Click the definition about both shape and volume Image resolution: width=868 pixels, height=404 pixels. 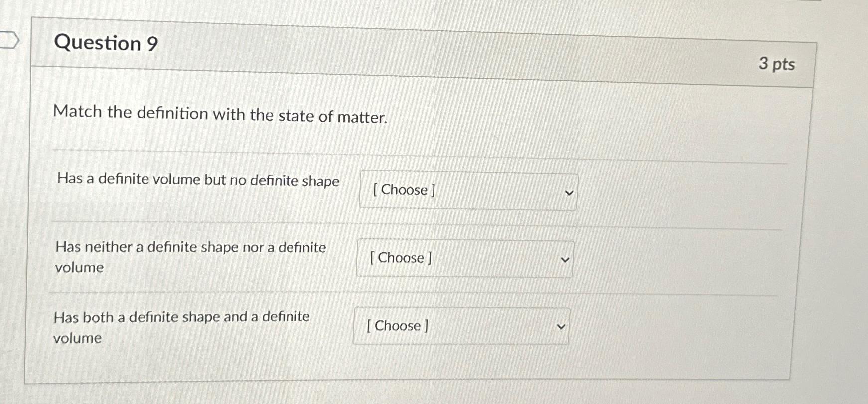pos(182,327)
